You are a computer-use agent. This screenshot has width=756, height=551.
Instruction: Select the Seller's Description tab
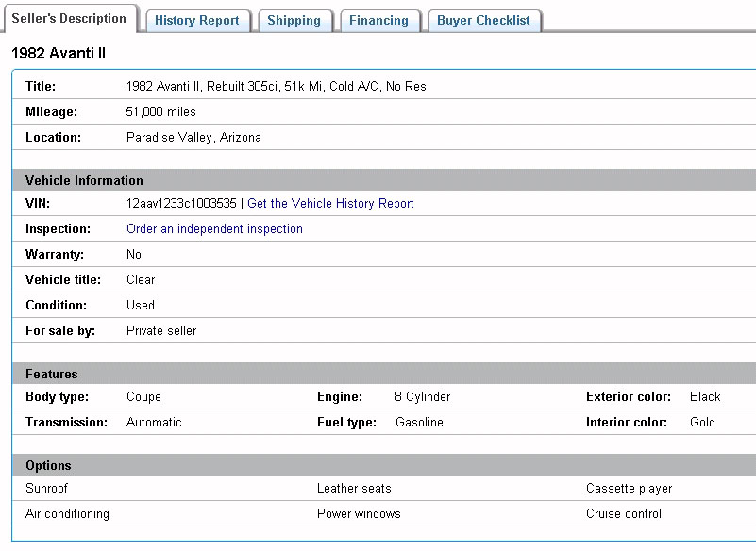(69, 19)
